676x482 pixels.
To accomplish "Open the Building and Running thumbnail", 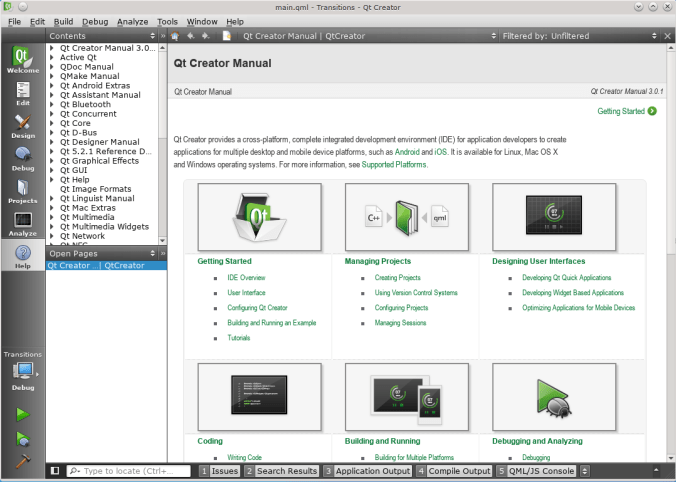I will 407,397.
